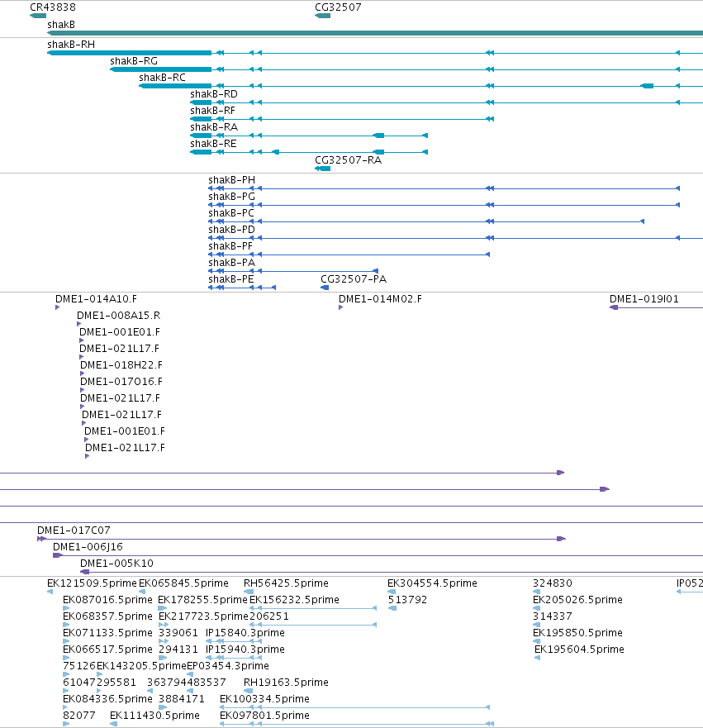The width and height of the screenshot is (703, 728).
Task: Select the CR43838 gene arrow glyph
Action: pos(38,16)
